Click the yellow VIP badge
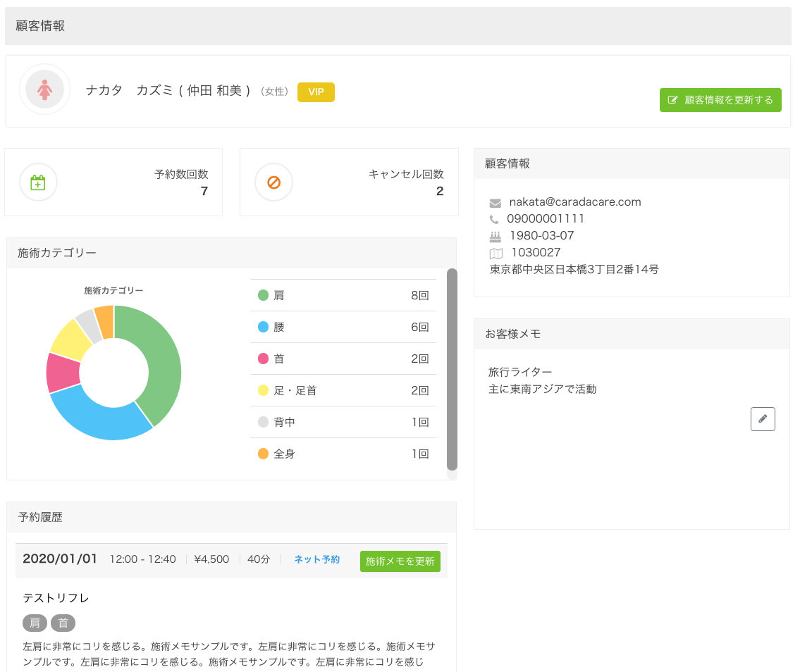The width and height of the screenshot is (800, 672). click(x=316, y=92)
